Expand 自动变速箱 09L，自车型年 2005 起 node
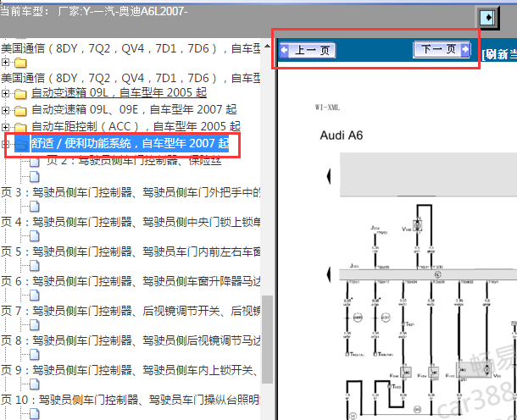 pos(5,93)
